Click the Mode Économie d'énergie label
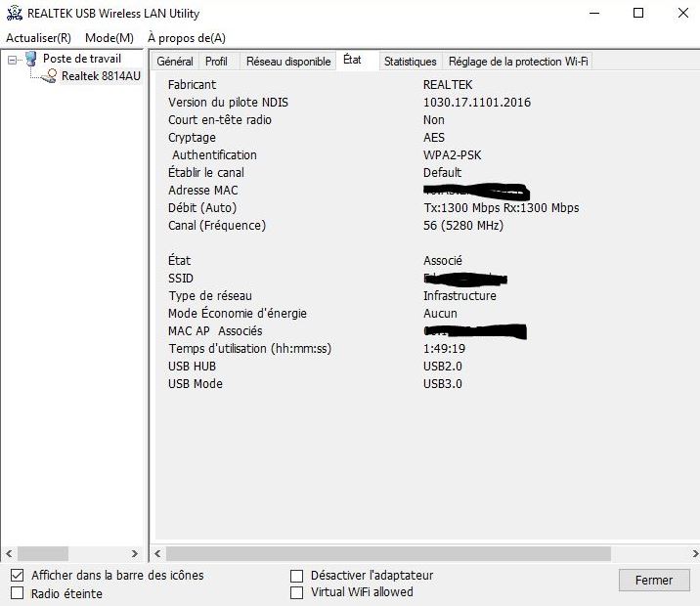The height and width of the screenshot is (606, 700). tap(238, 314)
